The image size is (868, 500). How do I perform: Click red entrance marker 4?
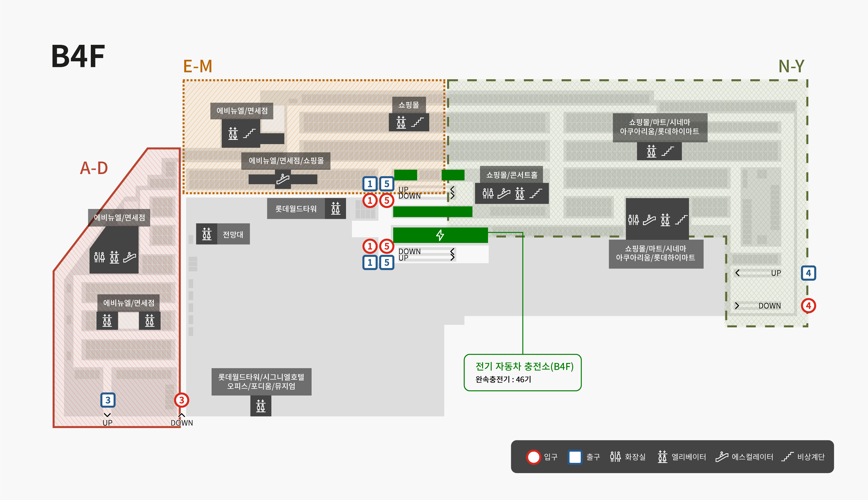[x=808, y=305]
